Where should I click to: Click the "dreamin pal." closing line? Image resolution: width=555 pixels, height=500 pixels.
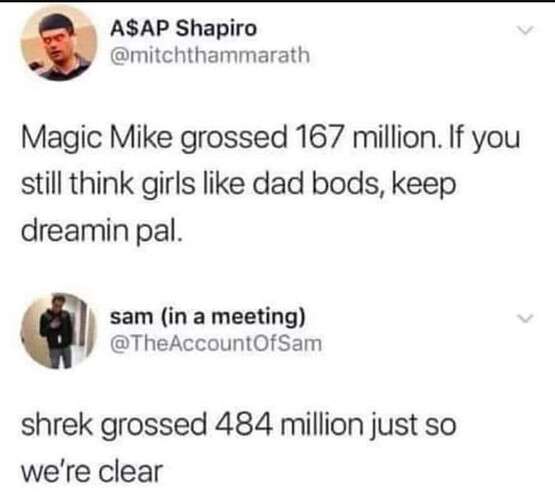pos(102,232)
